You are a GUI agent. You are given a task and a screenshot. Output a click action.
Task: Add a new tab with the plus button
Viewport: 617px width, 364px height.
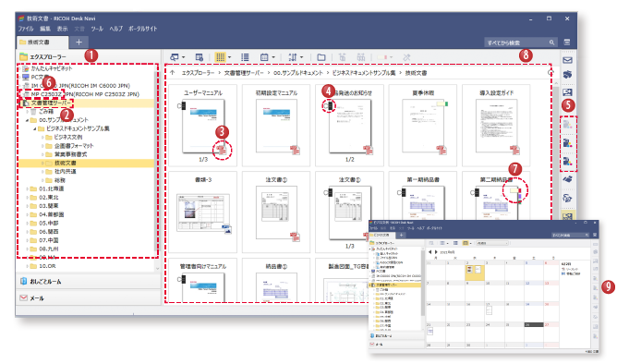click(79, 42)
